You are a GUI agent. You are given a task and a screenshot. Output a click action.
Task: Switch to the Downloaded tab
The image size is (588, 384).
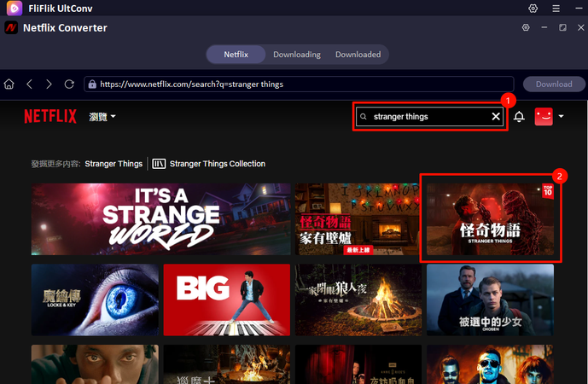(358, 55)
